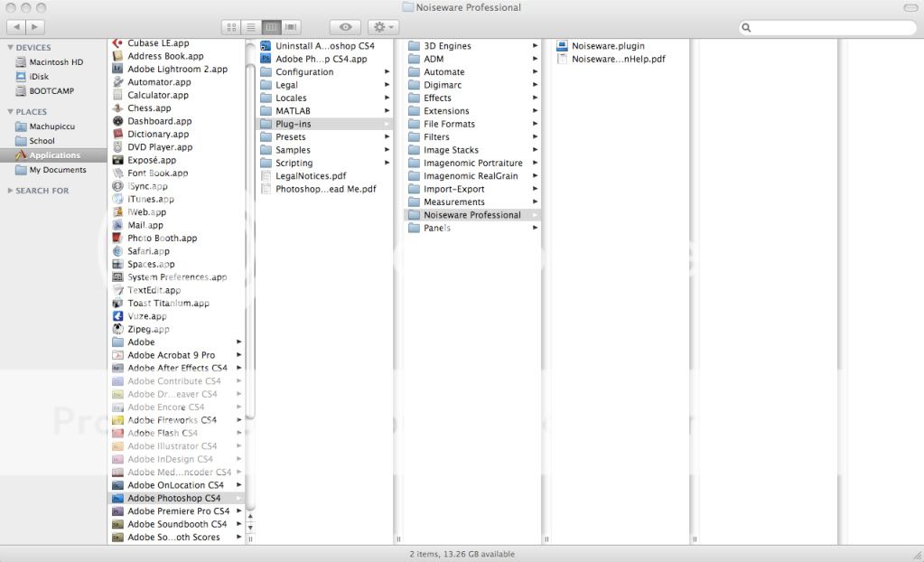Select the Extensions folder
The height and width of the screenshot is (562, 924).
click(472, 111)
